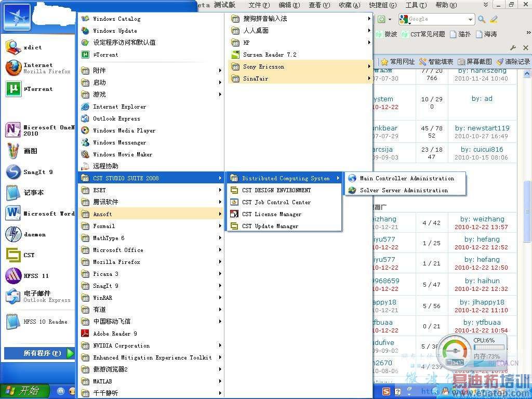The image size is (532, 399).
Task: Click the 开始 Start button
Action: [24, 391]
